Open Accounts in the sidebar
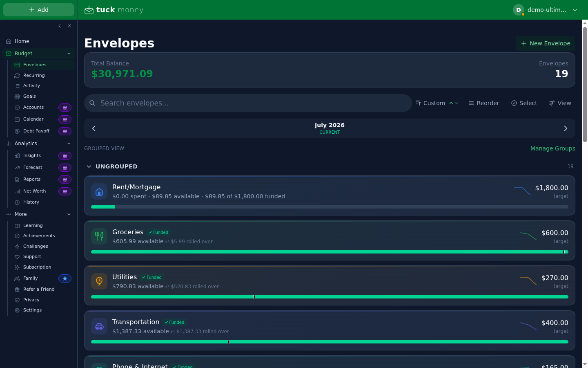This screenshot has width=588, height=368. (x=33, y=108)
